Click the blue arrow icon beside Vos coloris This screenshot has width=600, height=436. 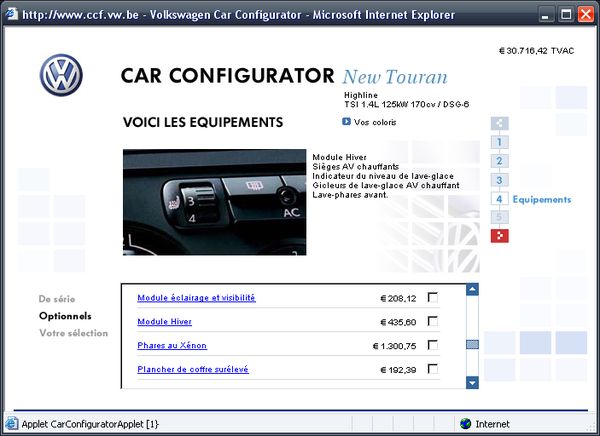click(x=346, y=122)
